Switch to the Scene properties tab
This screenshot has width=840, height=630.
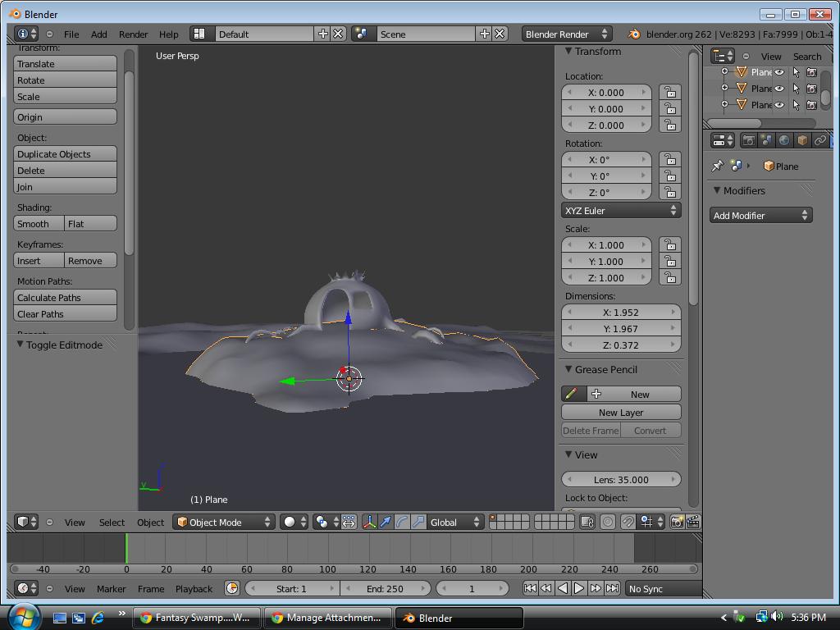(767, 140)
